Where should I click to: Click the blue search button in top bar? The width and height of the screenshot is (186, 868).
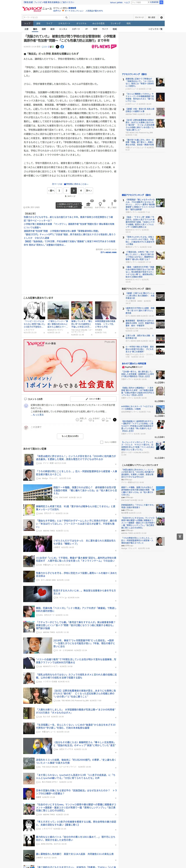[161, 2]
